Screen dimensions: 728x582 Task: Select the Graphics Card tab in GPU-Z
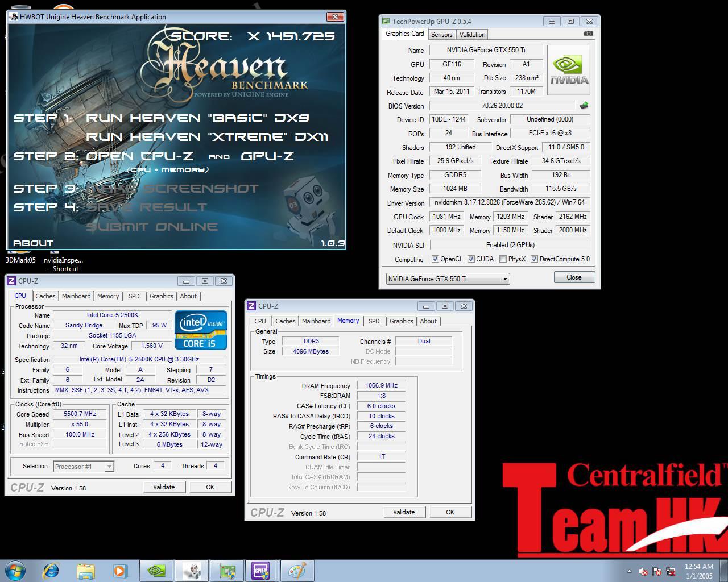pyautogui.click(x=404, y=34)
